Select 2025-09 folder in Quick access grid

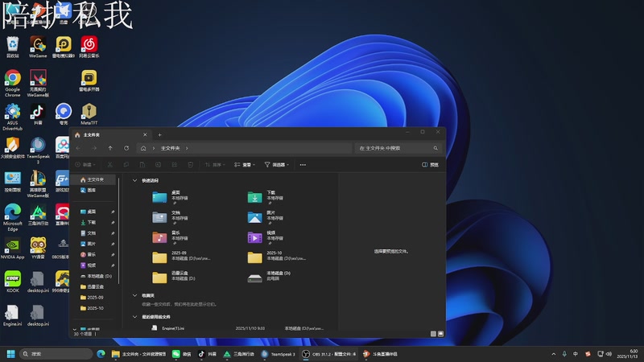pos(180,257)
